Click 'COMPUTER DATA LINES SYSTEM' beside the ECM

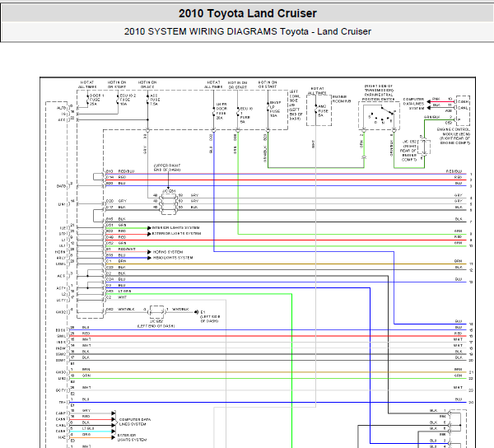[x=413, y=104]
